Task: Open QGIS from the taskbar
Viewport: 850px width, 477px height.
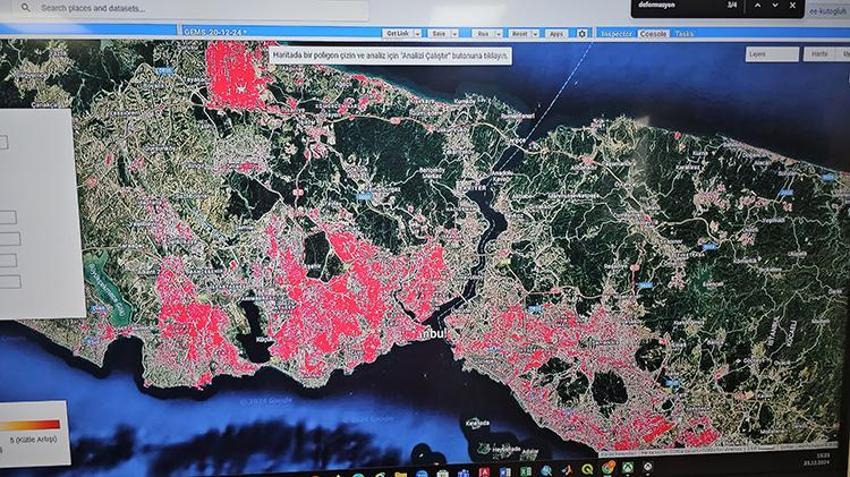Action: coord(588,469)
